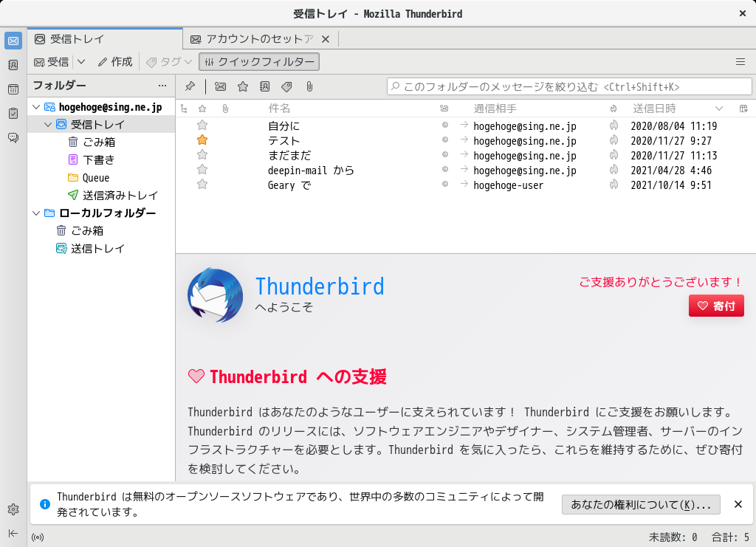
Task: Open settings gear in the spaces sidebar
Action: pos(13,509)
